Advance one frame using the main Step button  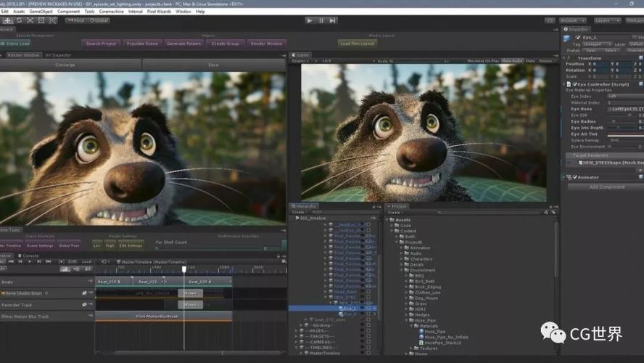click(332, 20)
